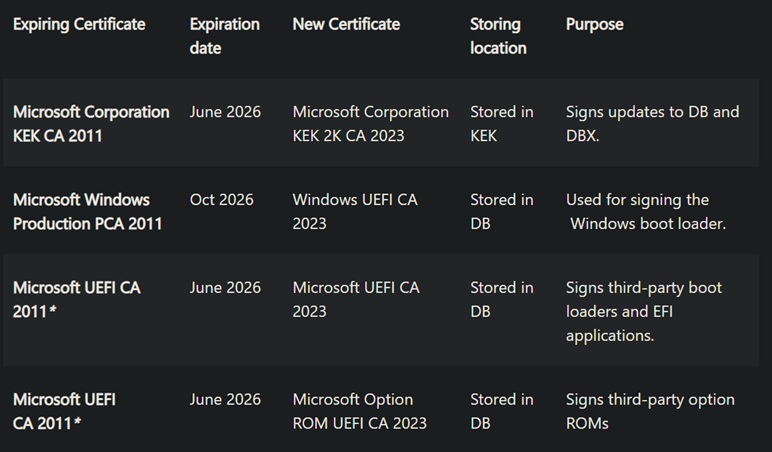Click "Signs third-party boot loaders" purpose text
The width and height of the screenshot is (772, 452).
(643, 311)
